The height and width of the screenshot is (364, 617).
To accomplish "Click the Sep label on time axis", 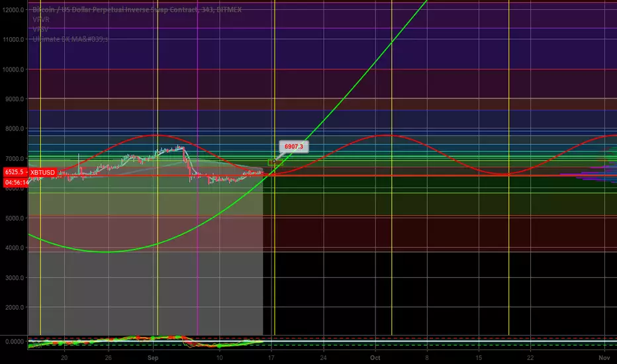I will (x=153, y=357).
